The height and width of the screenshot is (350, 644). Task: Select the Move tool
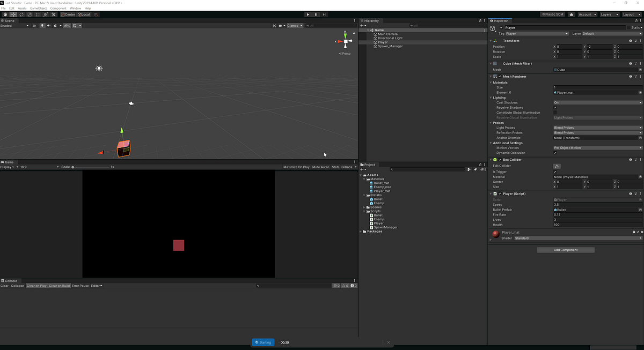pyautogui.click(x=13, y=14)
